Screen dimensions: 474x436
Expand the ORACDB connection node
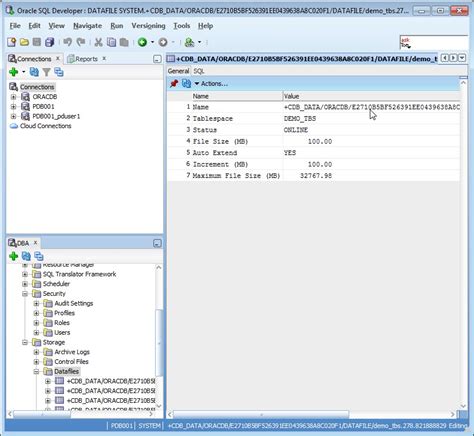[x=13, y=97]
